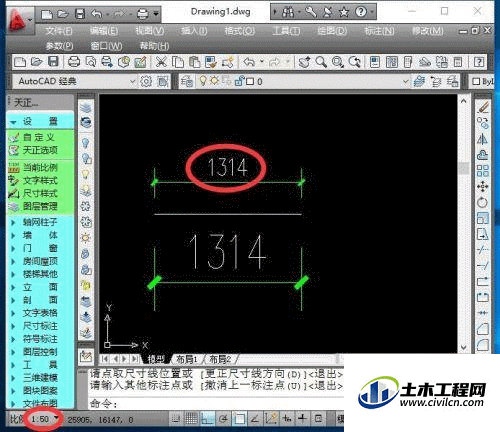Screen dimensions: 500x432
Task: Toggle Lineweight display in status bar
Action: (302, 419)
